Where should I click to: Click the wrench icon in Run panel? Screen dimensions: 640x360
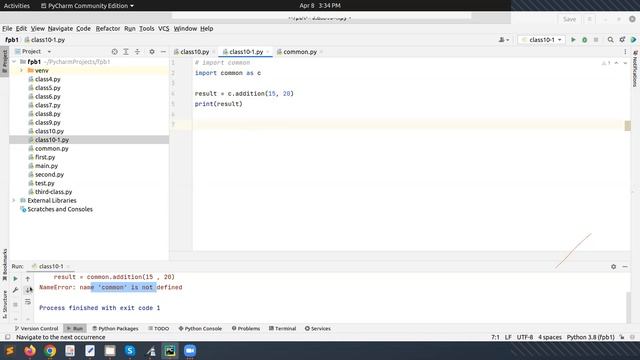16,290
